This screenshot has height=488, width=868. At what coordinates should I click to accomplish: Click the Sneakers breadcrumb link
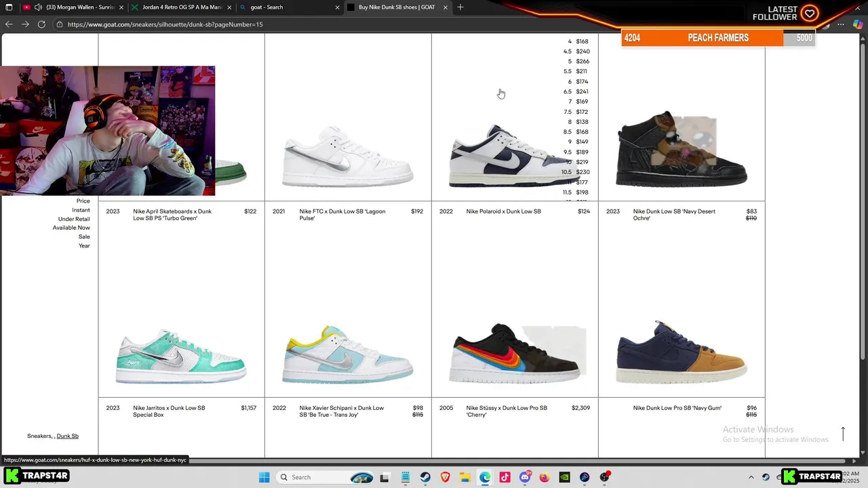tap(39, 436)
